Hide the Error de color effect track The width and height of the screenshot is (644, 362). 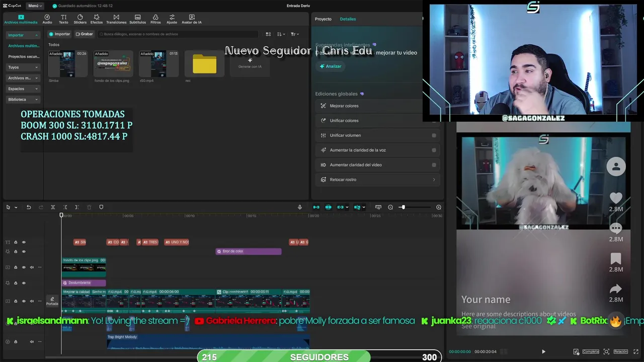[x=24, y=251]
